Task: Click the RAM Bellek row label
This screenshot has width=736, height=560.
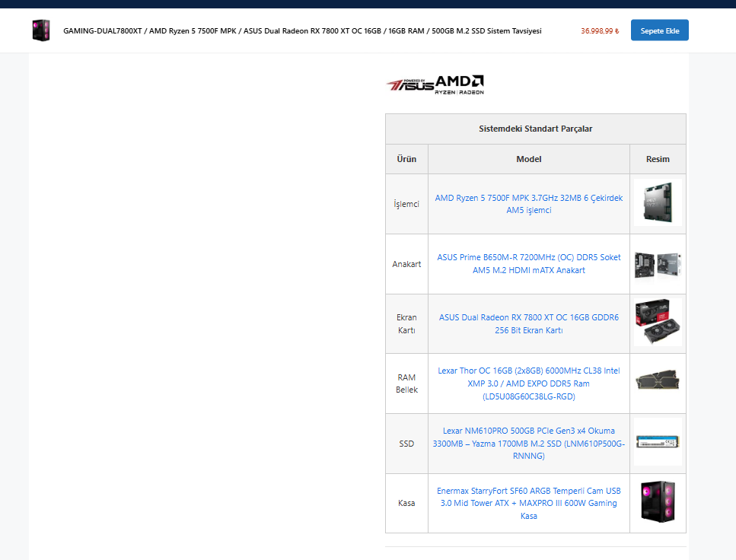Action: coord(406,383)
